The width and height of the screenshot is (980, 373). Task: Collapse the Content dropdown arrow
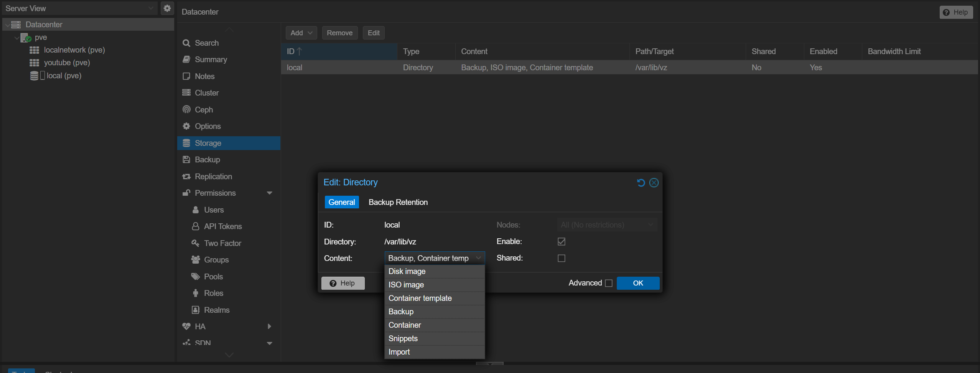478,258
